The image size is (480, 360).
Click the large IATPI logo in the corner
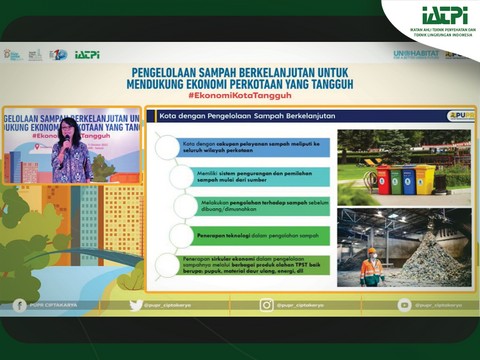(445, 15)
